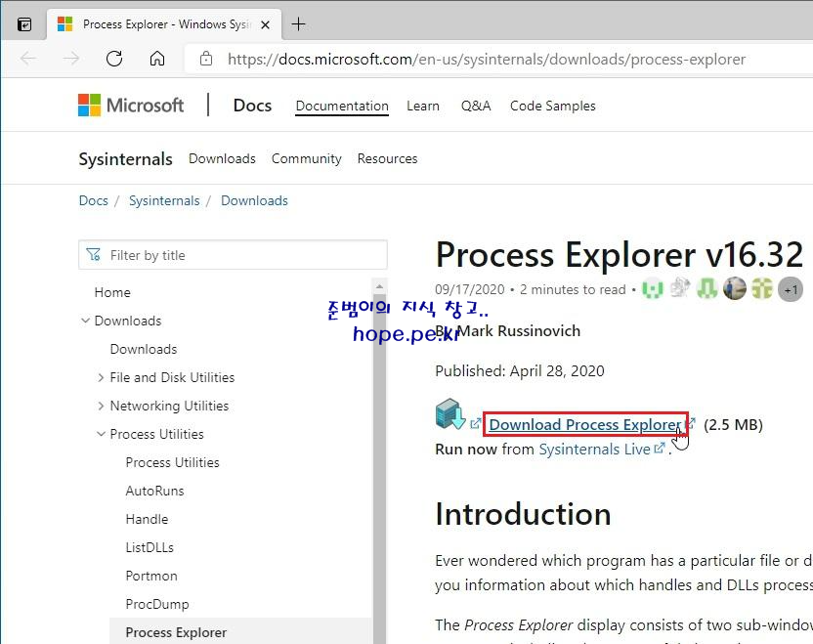The width and height of the screenshot is (813, 644).
Task: Switch to the Community section
Action: pos(306,157)
